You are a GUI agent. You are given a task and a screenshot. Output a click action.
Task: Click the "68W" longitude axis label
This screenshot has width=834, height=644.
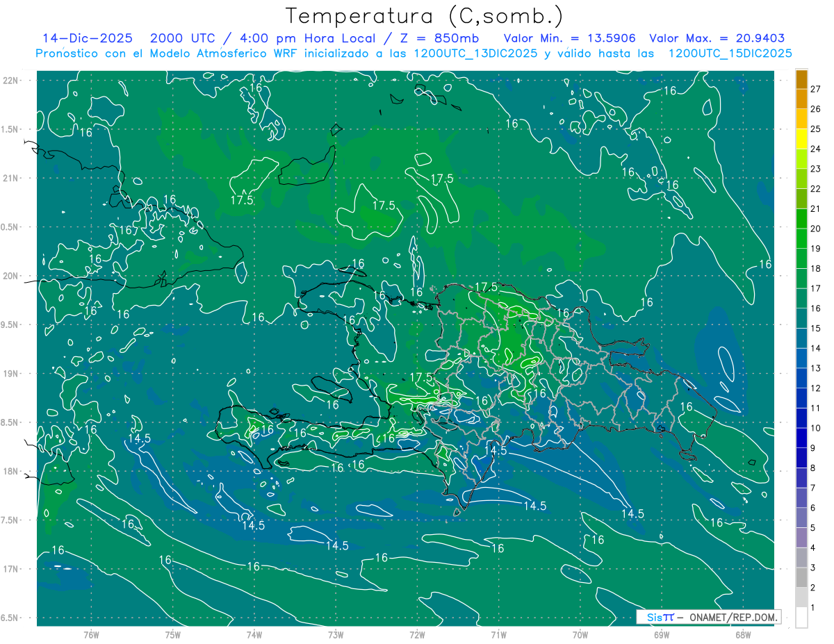743,635
